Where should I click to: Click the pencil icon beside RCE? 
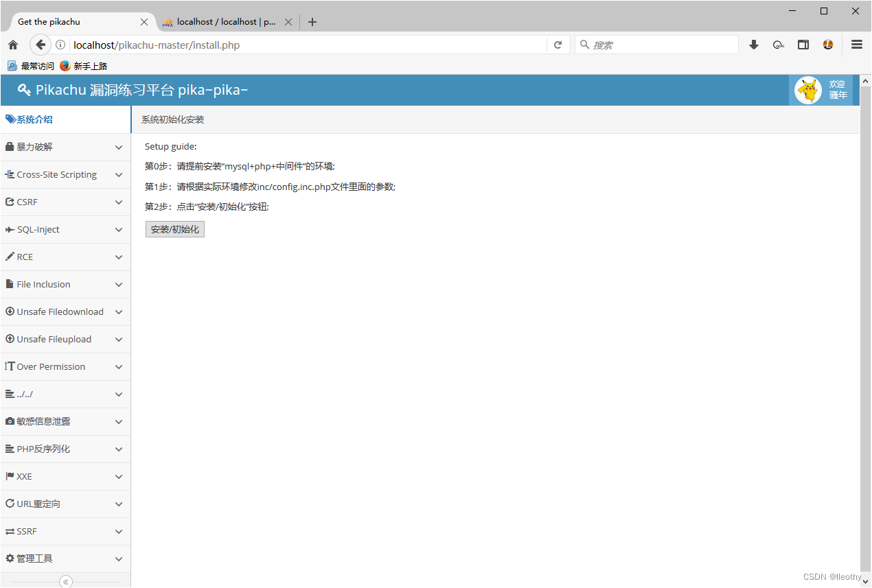[10, 257]
